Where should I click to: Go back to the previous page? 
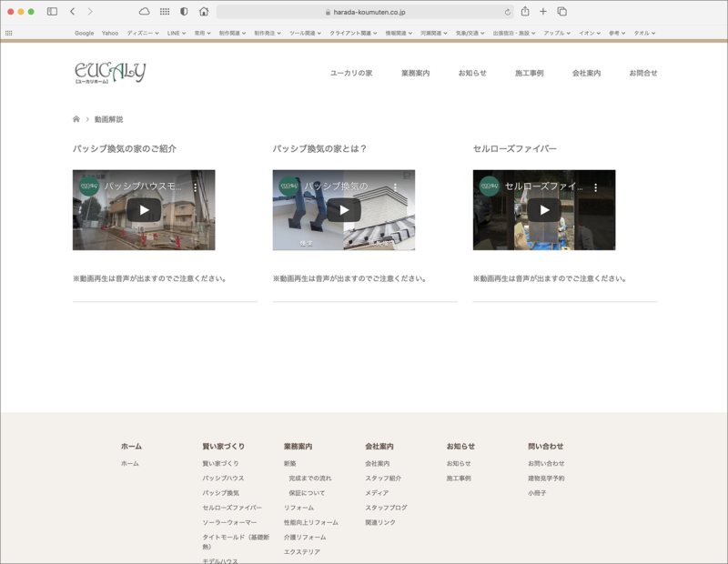click(x=73, y=12)
